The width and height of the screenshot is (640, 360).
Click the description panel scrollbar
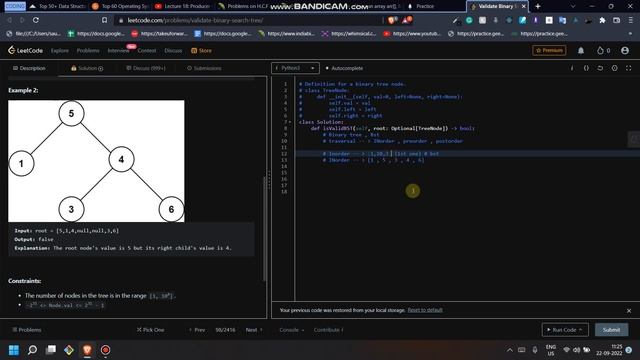tap(265, 229)
